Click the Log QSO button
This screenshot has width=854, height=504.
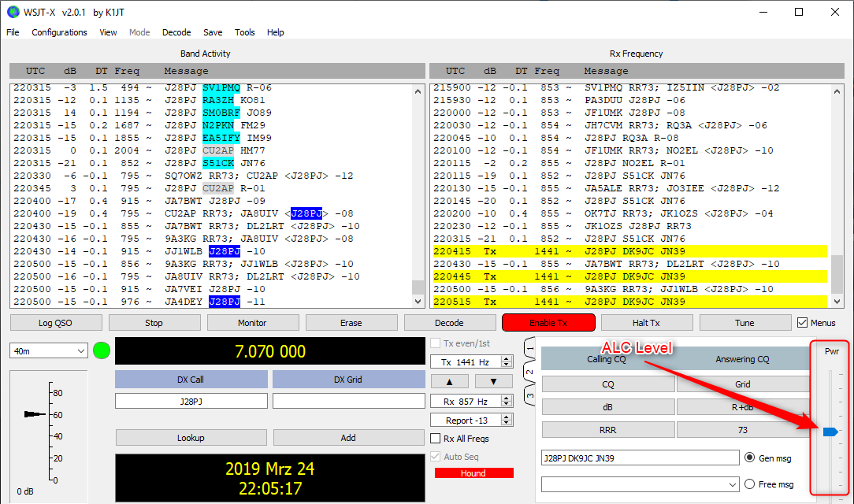coord(56,323)
